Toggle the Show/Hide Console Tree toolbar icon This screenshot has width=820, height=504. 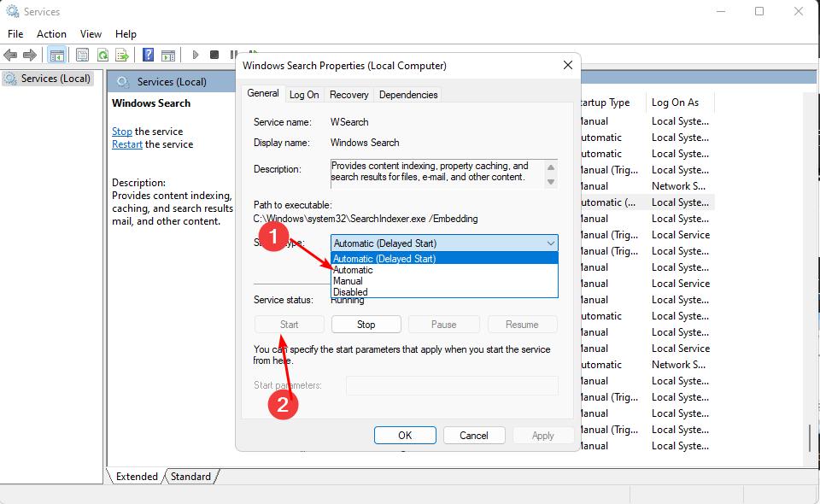56,55
